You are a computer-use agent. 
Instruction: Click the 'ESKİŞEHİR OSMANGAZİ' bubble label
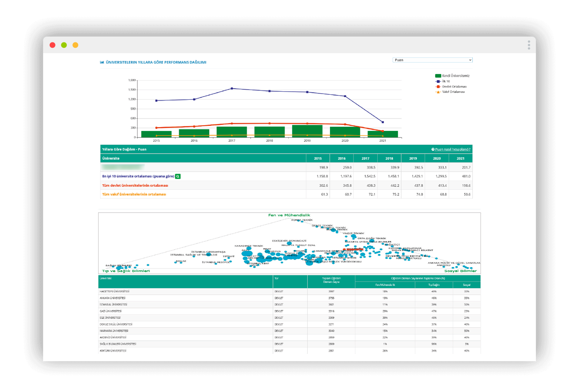click(x=289, y=241)
